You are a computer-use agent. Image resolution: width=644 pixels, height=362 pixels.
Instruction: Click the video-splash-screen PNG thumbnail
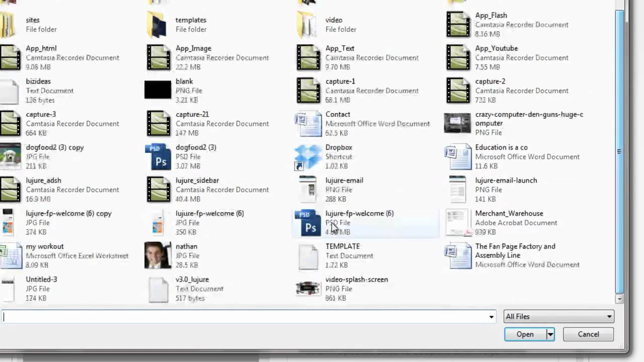pos(308,288)
